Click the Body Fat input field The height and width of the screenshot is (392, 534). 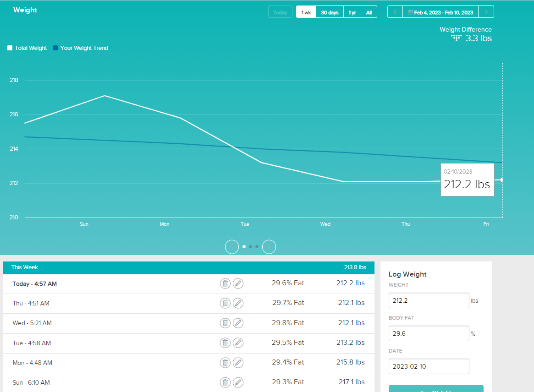(429, 333)
